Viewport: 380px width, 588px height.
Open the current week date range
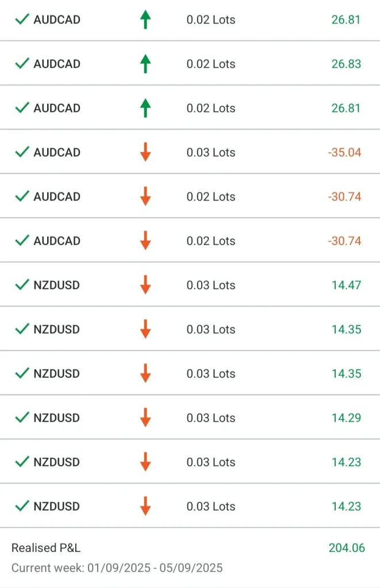(x=117, y=568)
